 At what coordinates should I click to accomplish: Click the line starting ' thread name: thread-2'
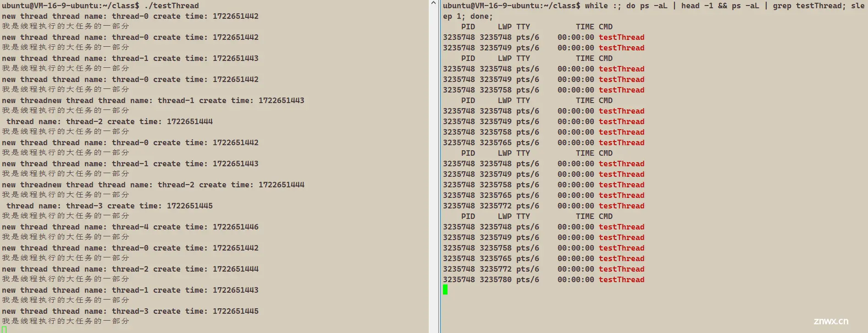[110, 121]
